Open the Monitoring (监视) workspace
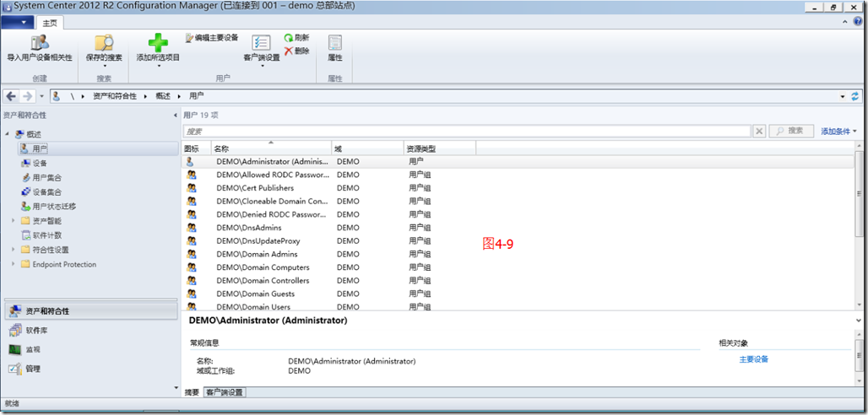 click(x=91, y=349)
